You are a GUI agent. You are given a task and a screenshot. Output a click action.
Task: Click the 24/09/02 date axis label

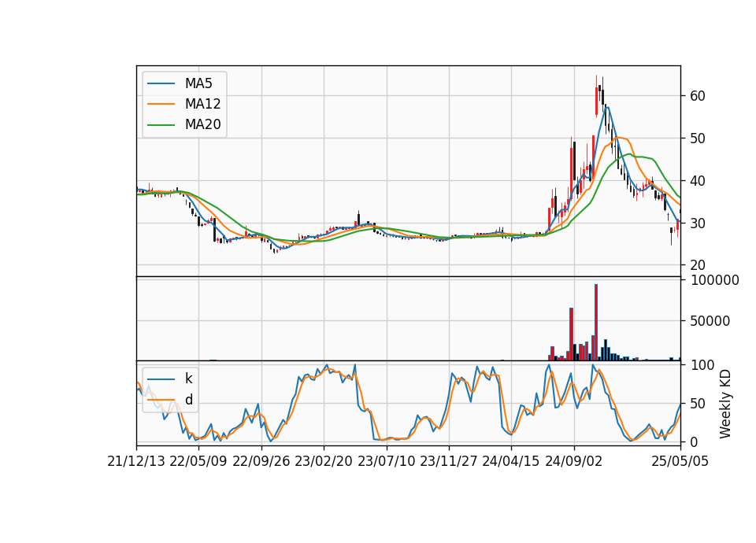574,461
